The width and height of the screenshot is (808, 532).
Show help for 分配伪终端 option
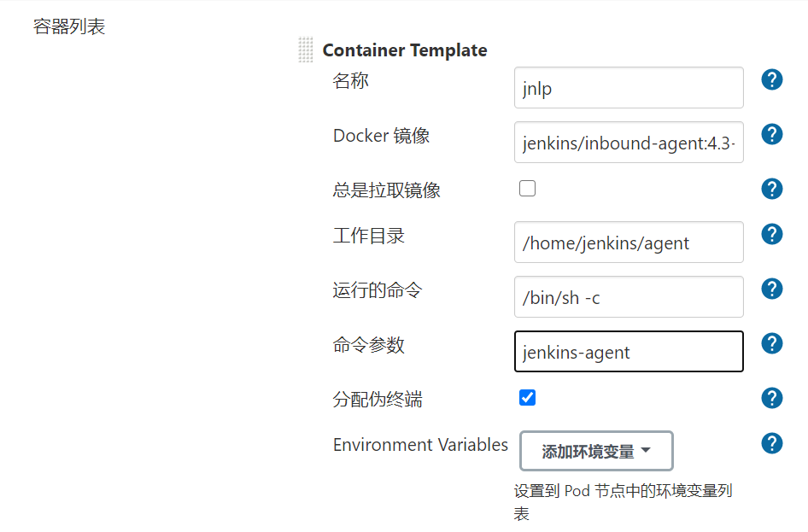(x=771, y=398)
